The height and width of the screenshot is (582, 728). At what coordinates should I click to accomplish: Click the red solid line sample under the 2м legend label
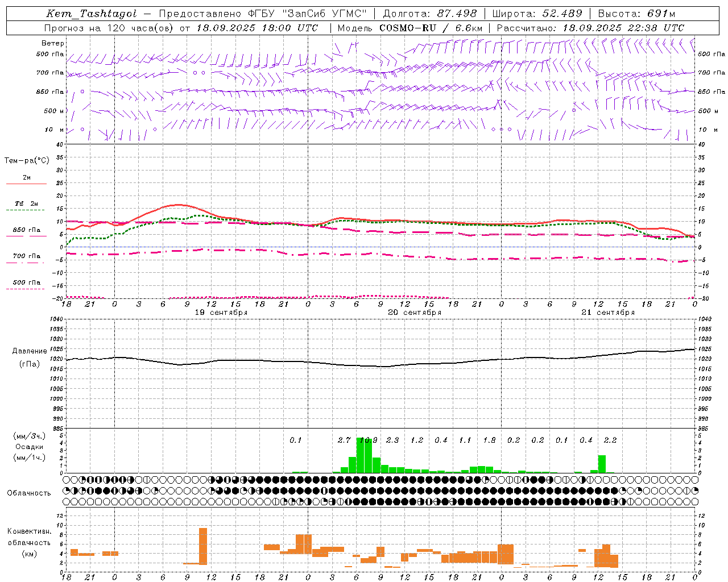click(x=27, y=184)
